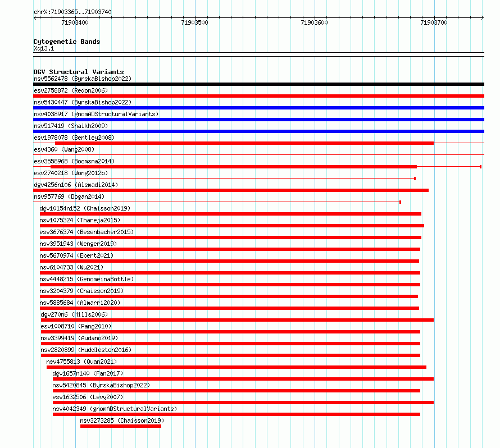Screen dimensions: 500x448
Task: Click the blue bar under nsv5430447
Action: [258, 108]
